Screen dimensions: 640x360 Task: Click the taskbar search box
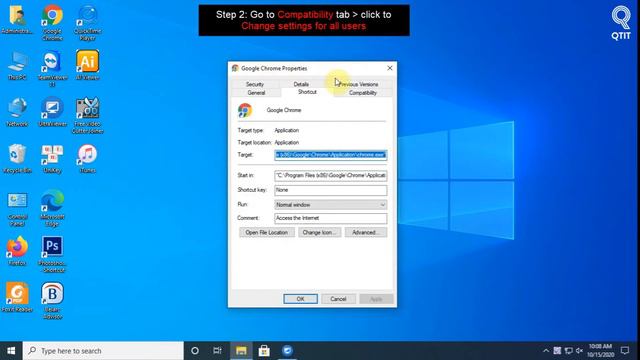[103, 351]
